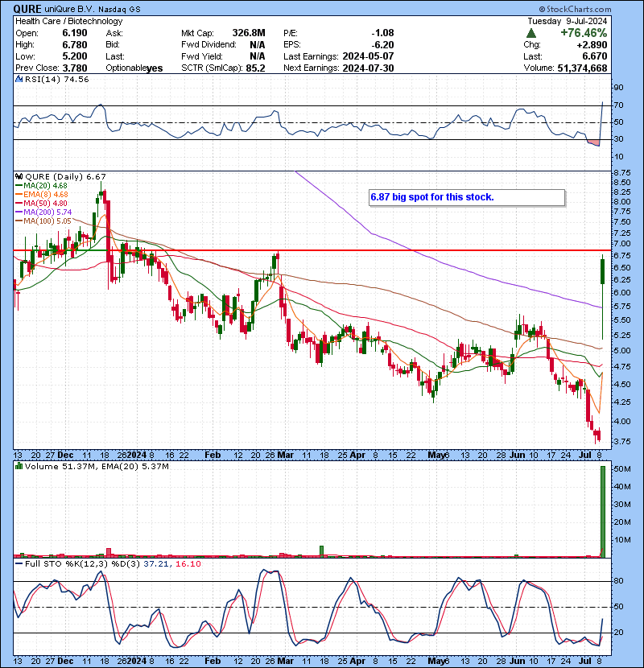Click the volume bars icon beside Volume label
Viewport: 644px width, 668px height.
pyautogui.click(x=19, y=466)
